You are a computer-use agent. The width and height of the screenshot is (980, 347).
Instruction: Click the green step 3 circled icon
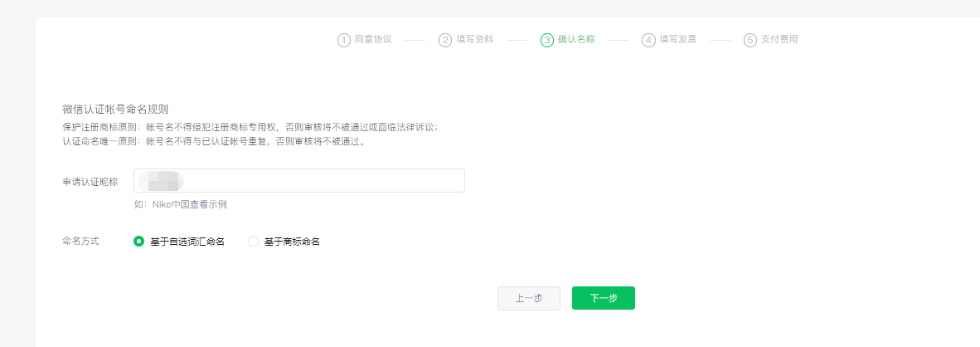(x=547, y=40)
